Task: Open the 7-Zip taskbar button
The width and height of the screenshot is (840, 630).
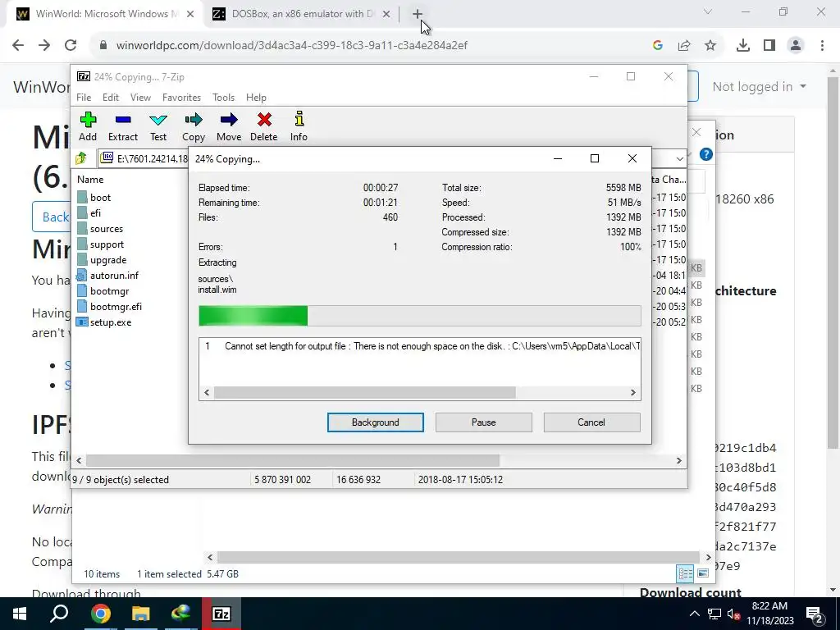Action: tap(221, 614)
